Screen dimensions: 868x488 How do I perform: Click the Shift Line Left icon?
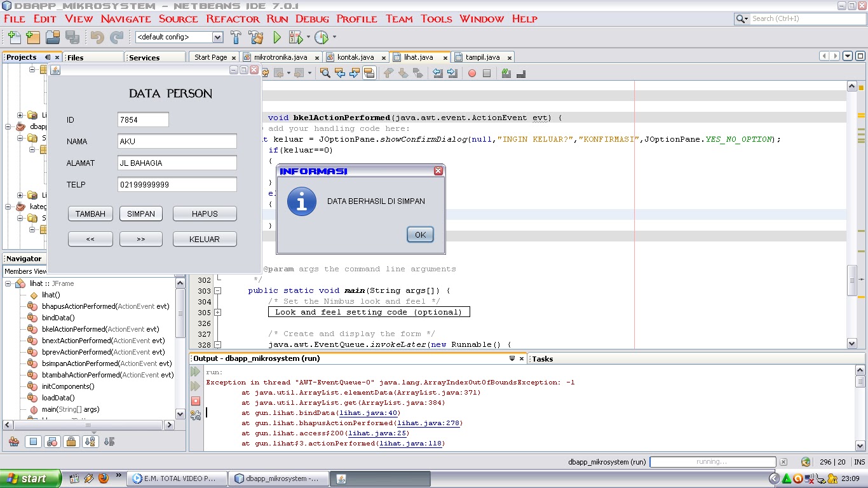(x=438, y=73)
